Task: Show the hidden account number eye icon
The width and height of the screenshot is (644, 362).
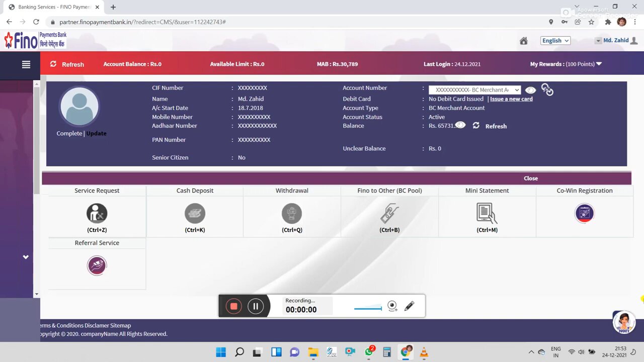Action: [x=530, y=90]
